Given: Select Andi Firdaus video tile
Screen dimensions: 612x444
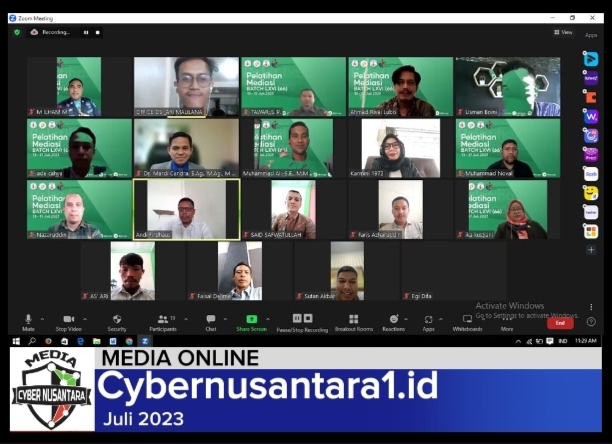Looking at the screenshot, I should [187, 209].
